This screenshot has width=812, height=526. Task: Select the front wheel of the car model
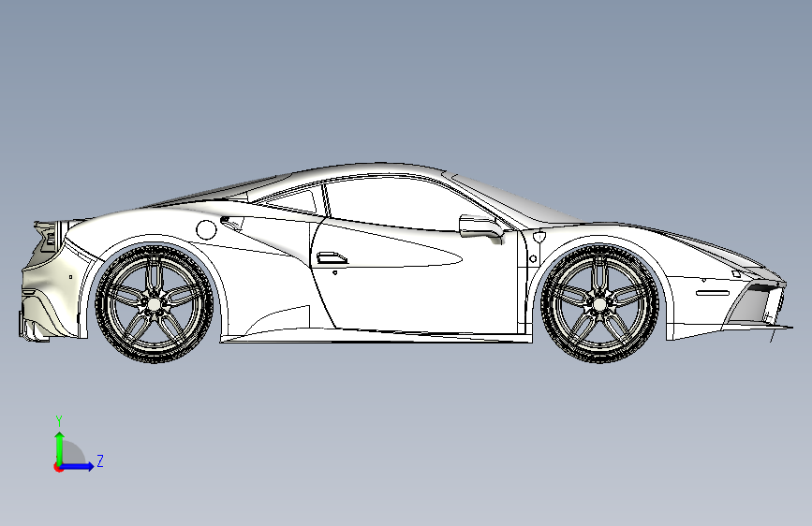[599, 303]
